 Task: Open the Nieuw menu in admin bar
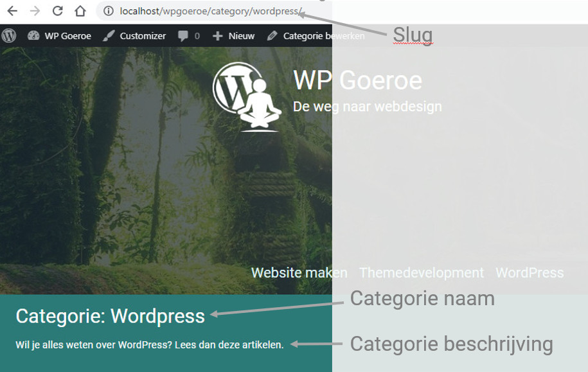click(234, 36)
